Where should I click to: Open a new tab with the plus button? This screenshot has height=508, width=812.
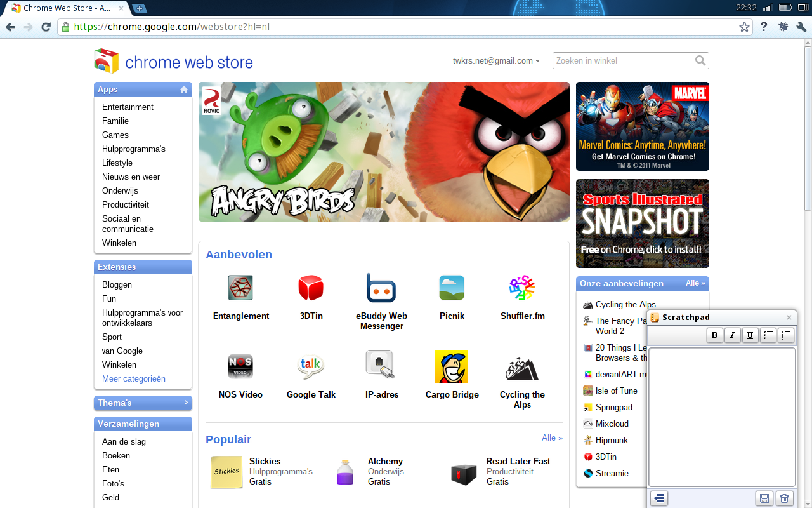coord(139,8)
